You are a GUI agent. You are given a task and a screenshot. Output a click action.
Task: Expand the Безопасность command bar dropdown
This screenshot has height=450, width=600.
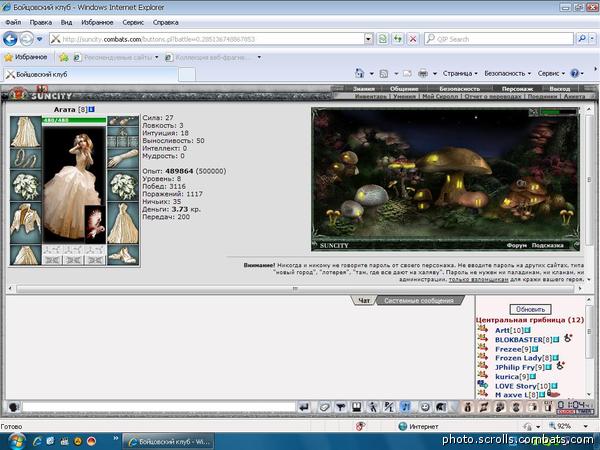507,73
